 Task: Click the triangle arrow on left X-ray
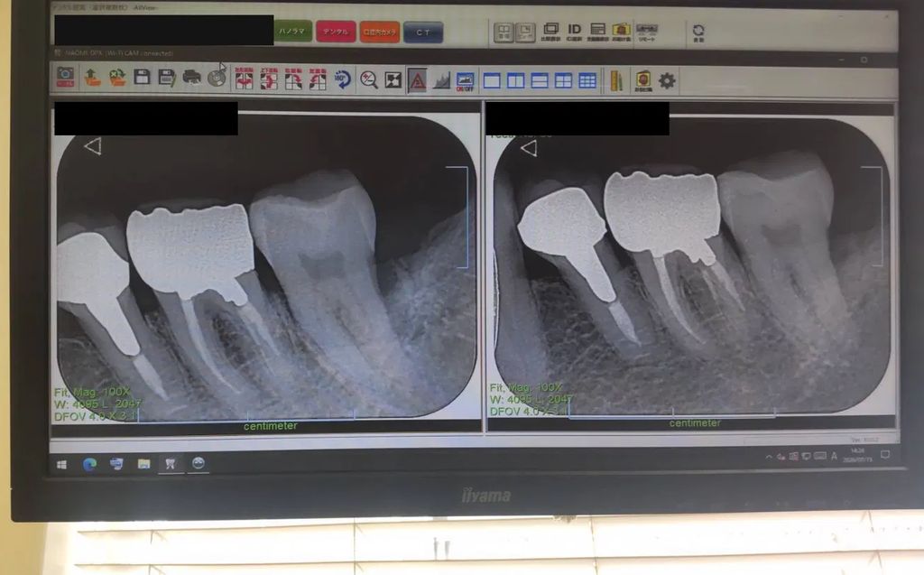click(93, 146)
